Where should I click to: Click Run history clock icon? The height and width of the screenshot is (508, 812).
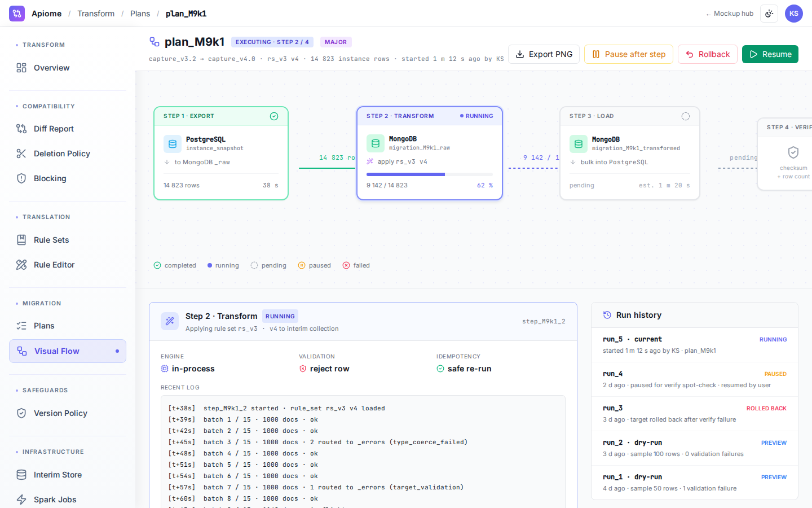607,315
